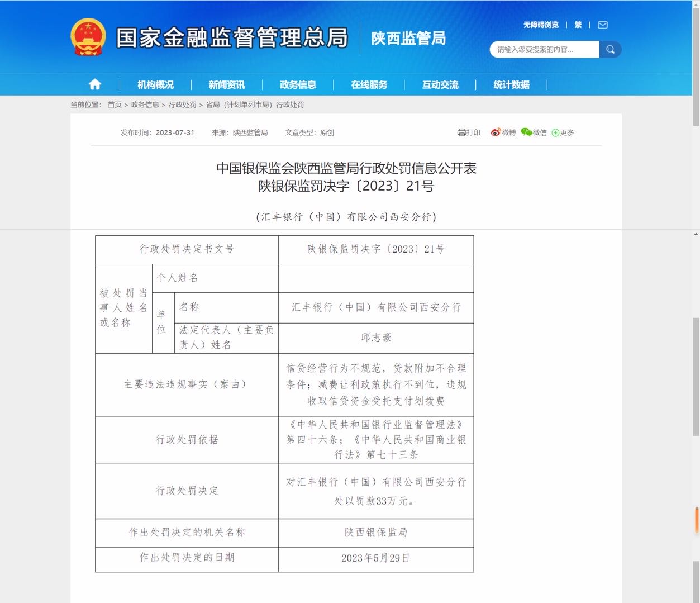The height and width of the screenshot is (603, 700).
Task: Click the table cell 个人姓名
Action: [215, 278]
